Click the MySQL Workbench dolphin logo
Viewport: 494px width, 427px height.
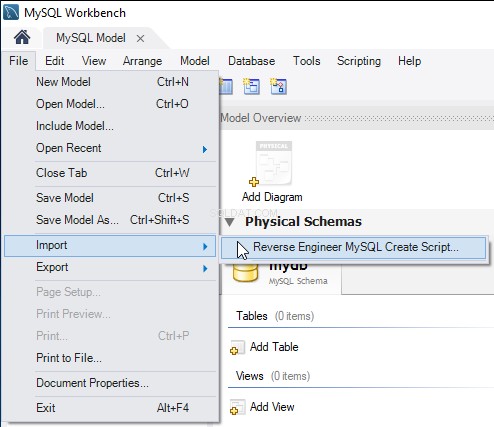(x=11, y=13)
